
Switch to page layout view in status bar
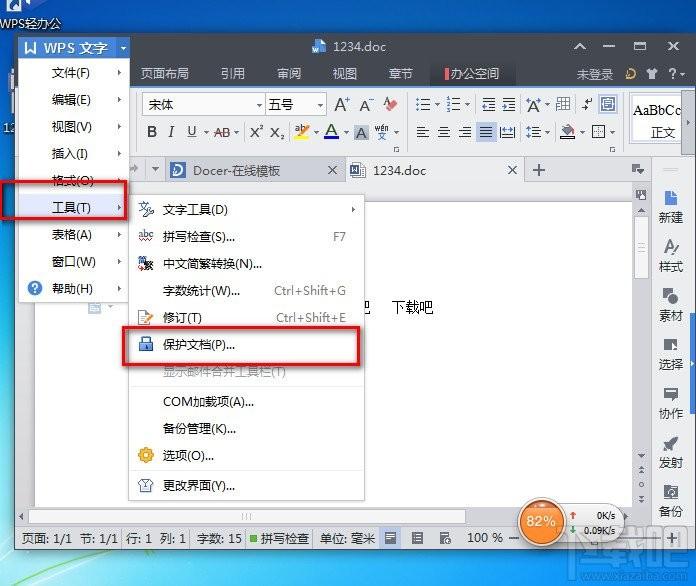click(x=390, y=538)
